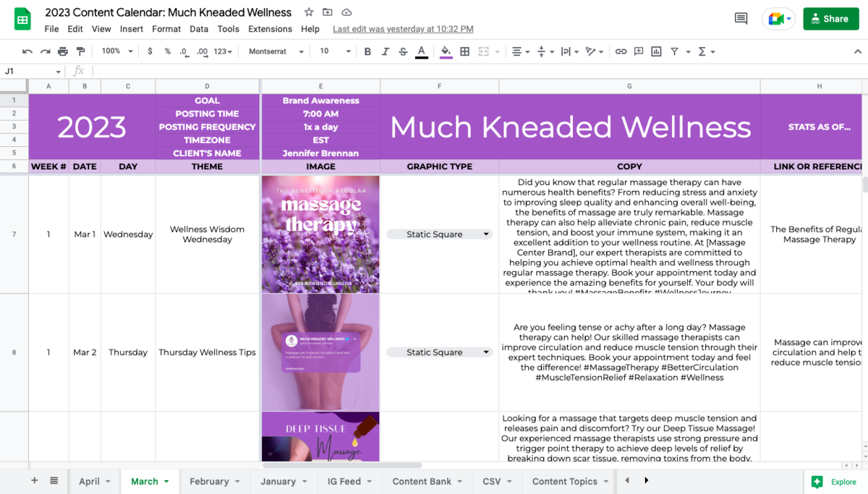Open the zoom 100% dropdown

coord(117,51)
